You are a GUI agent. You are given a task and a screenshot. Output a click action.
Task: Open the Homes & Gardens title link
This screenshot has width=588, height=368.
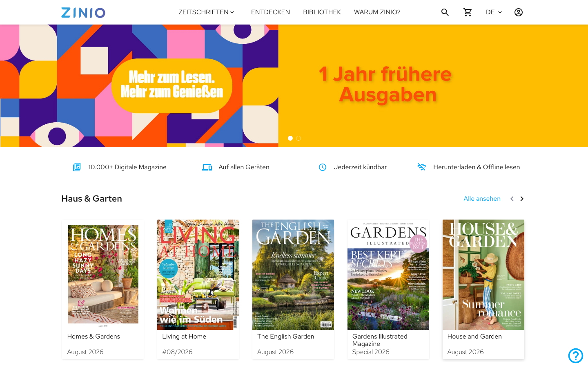(94, 337)
